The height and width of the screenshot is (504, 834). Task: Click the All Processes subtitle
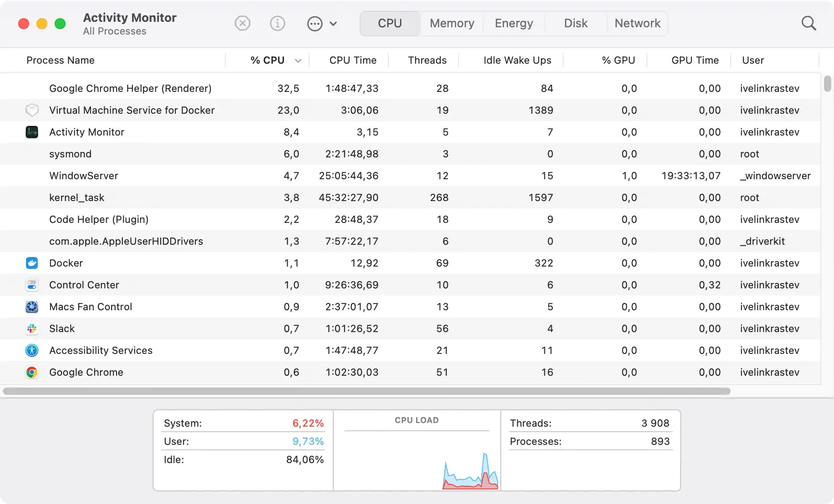coord(115,31)
